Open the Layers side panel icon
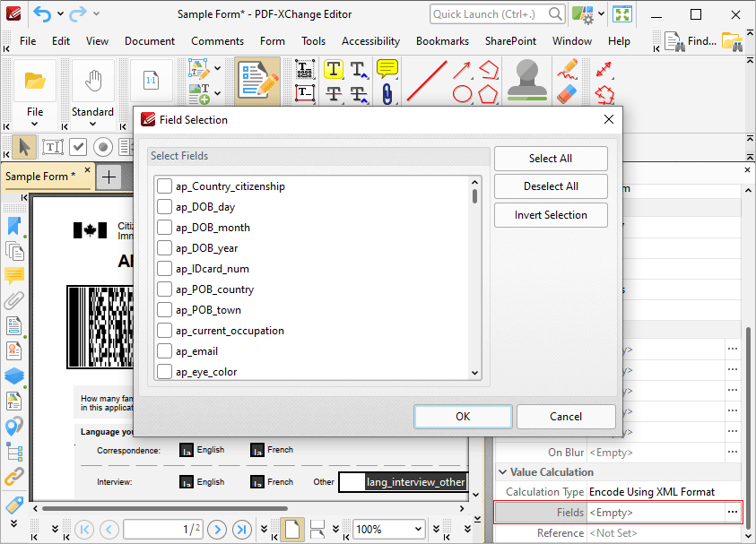Image resolution: width=756 pixels, height=544 pixels. 14,376
